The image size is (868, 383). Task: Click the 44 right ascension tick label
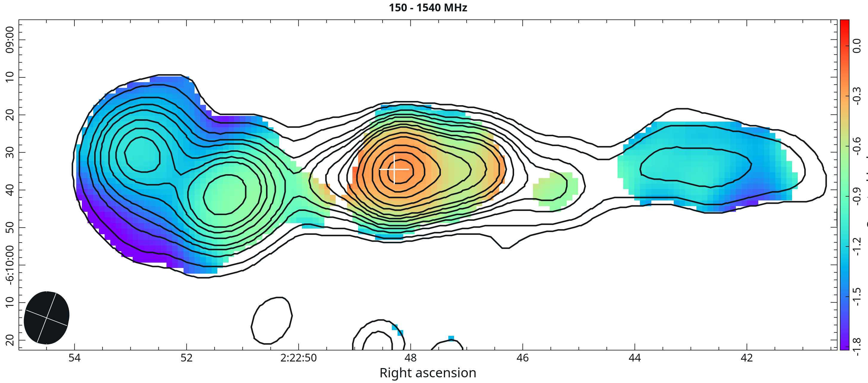pyautogui.click(x=635, y=358)
